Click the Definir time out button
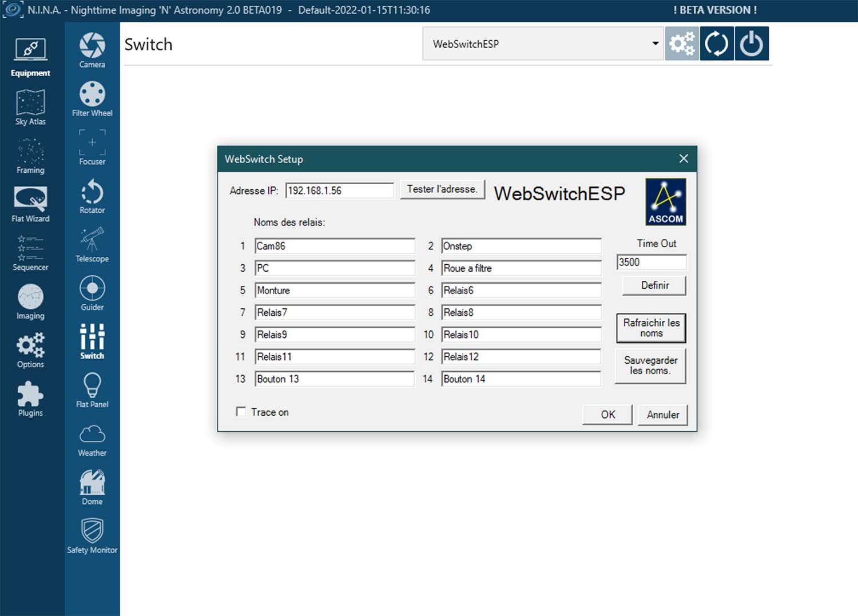This screenshot has width=858, height=616. [x=654, y=285]
